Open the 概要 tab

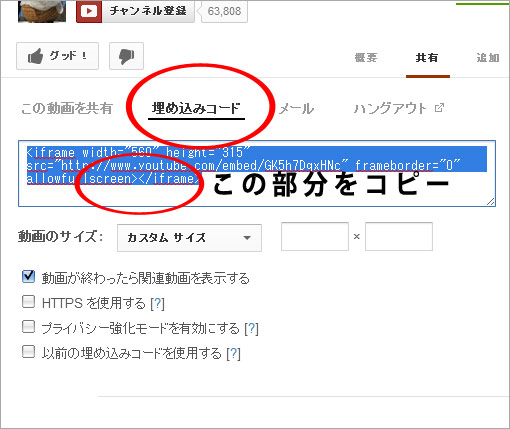366,58
